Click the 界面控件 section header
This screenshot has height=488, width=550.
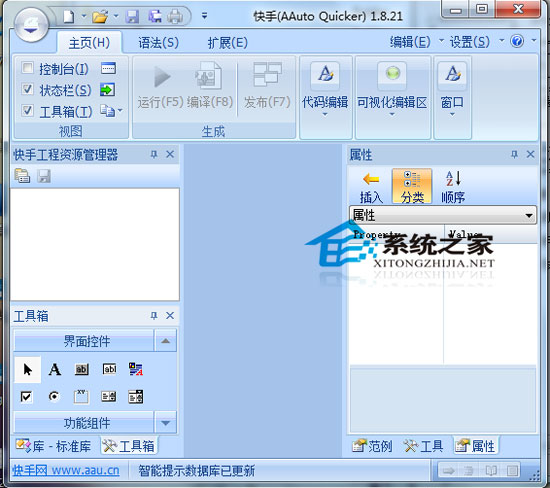(x=84, y=340)
